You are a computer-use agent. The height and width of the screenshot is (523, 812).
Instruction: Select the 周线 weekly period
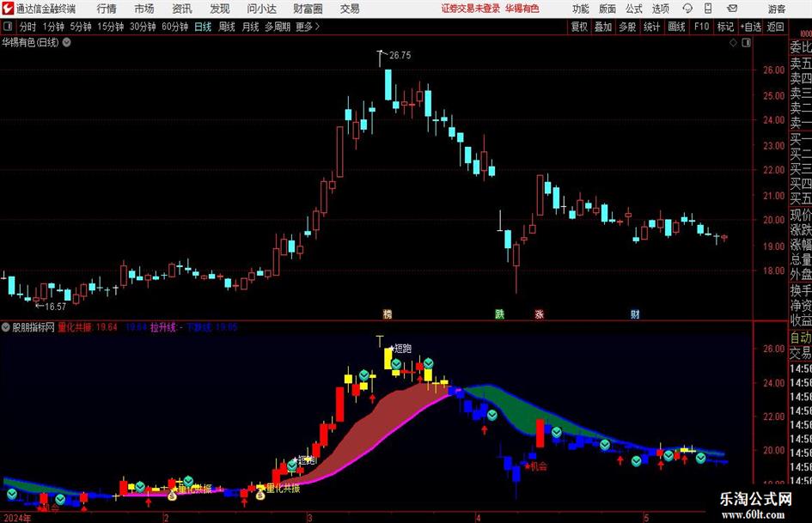226,27
